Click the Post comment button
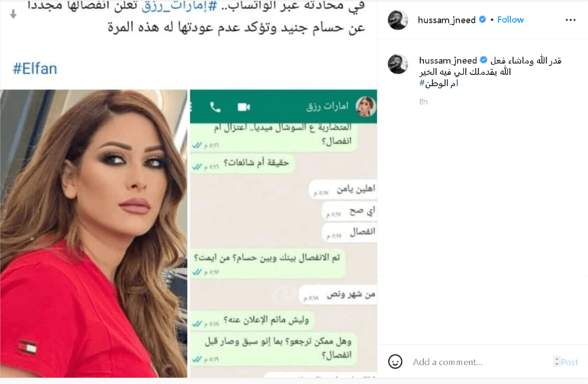The height and width of the screenshot is (384, 588). coord(570,362)
